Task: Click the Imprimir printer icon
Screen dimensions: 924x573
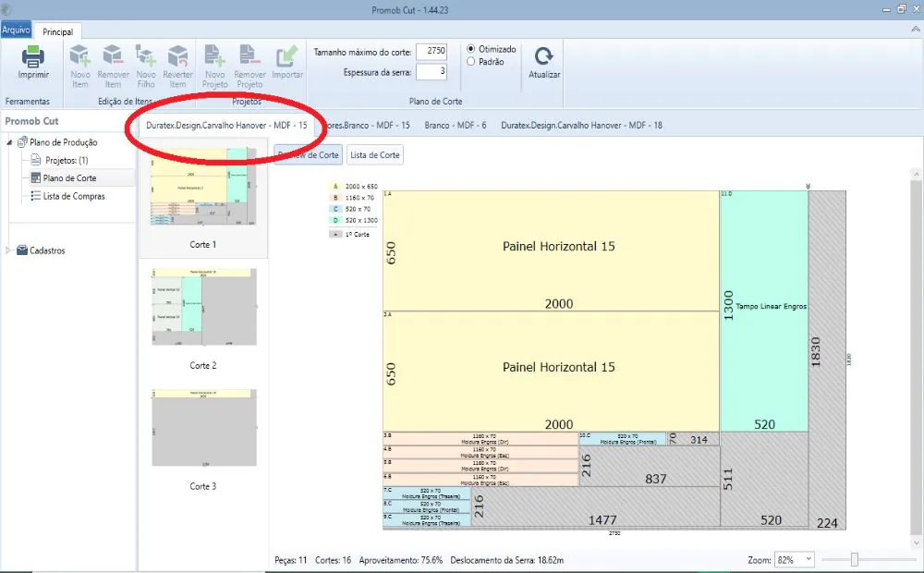Action: [x=33, y=57]
